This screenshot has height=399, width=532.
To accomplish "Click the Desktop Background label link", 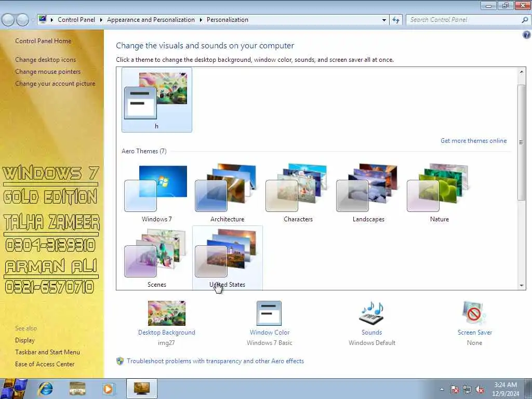I will (167, 332).
